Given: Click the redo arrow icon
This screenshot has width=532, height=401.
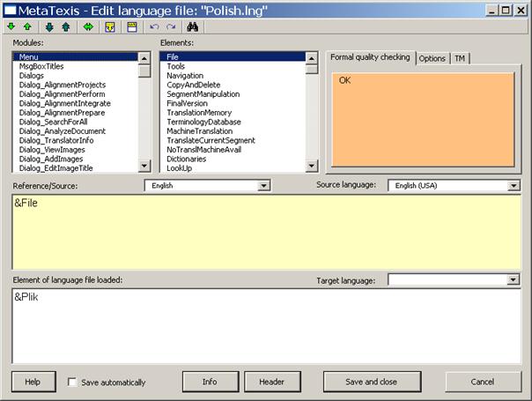Looking at the screenshot, I should pos(171,26).
